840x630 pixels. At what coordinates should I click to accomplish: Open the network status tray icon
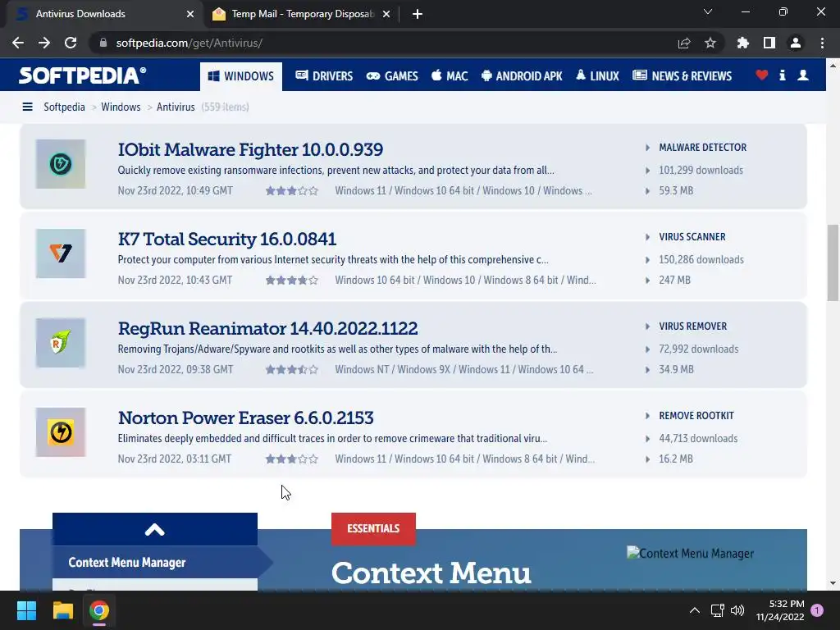tap(717, 610)
